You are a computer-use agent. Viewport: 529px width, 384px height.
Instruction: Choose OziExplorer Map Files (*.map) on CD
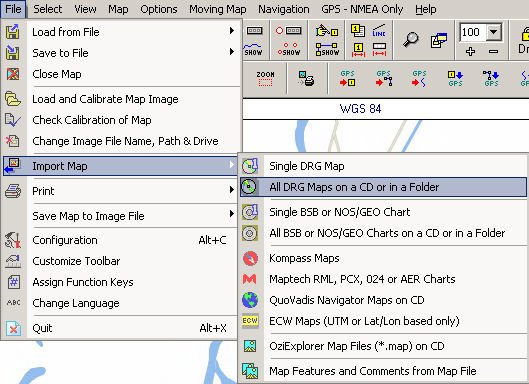pyautogui.click(x=383, y=346)
